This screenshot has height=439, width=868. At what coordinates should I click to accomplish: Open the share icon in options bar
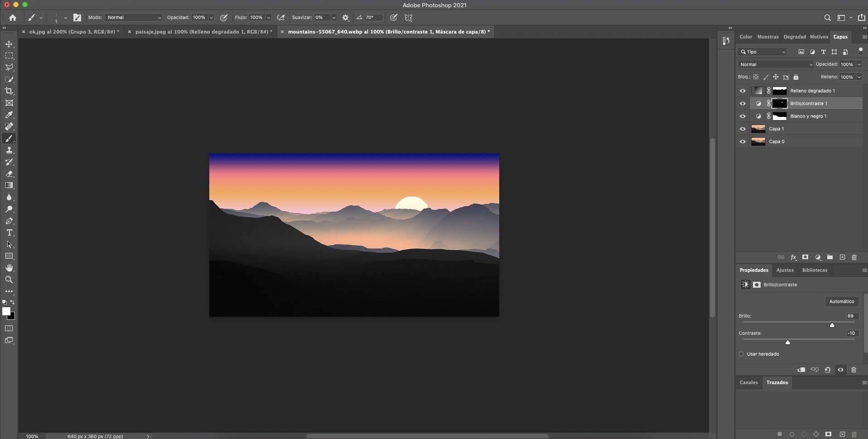[x=861, y=18]
